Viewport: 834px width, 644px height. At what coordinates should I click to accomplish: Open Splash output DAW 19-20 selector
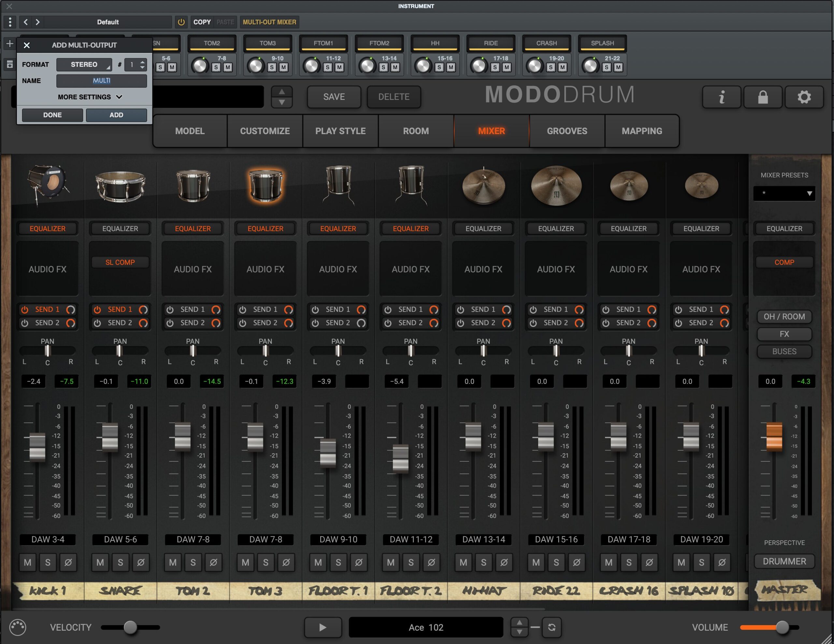tap(701, 539)
